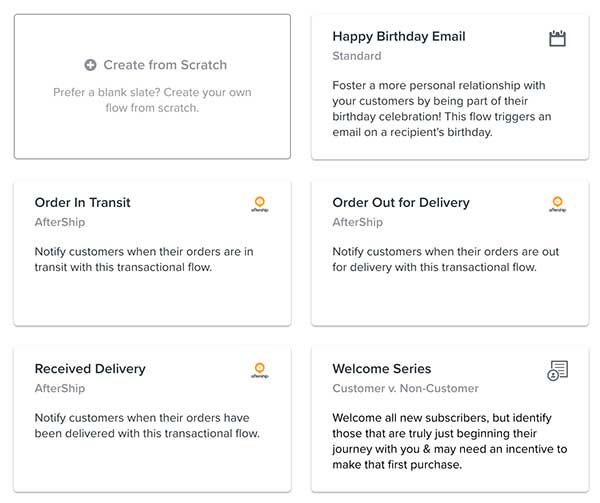Click the AfterShip logo on Received Delivery
This screenshot has width=600, height=503.
tap(260, 370)
